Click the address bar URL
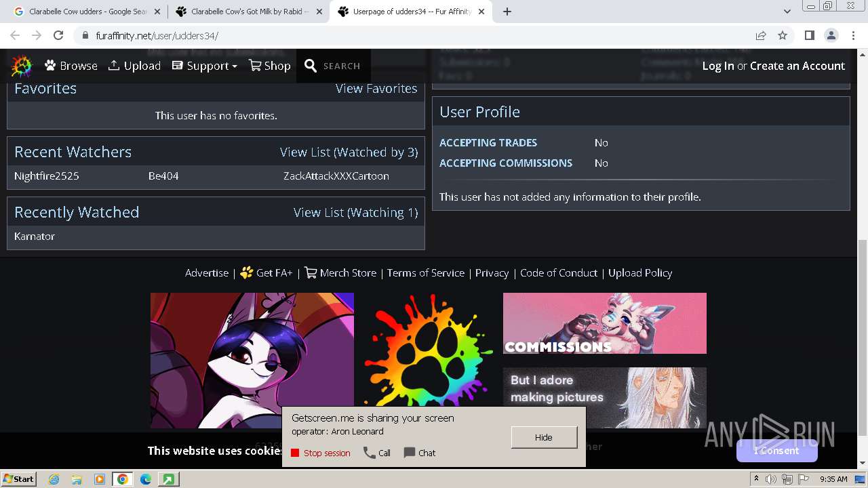Screen dimensions: 868x488 [x=157, y=36]
